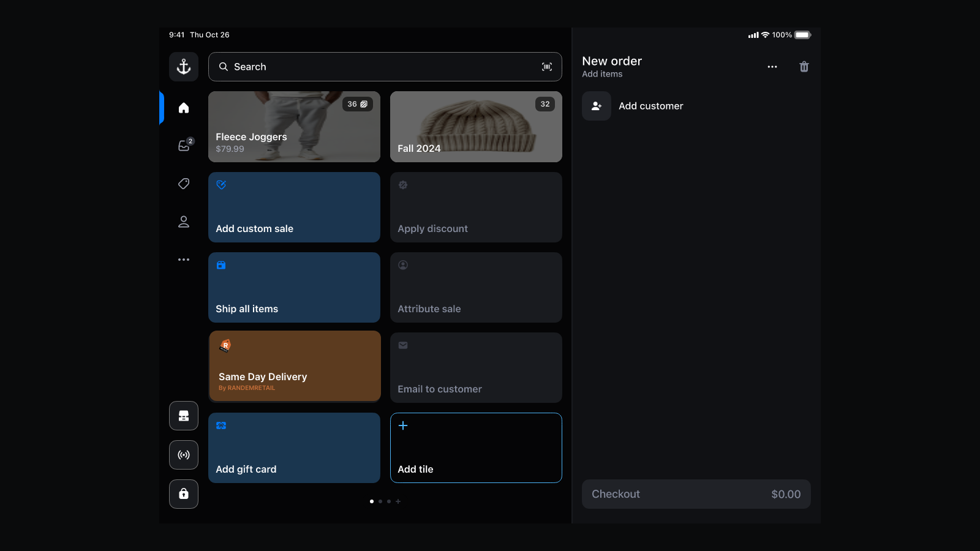
Task: Click the Same Day Delivery app icon
Action: point(225,346)
